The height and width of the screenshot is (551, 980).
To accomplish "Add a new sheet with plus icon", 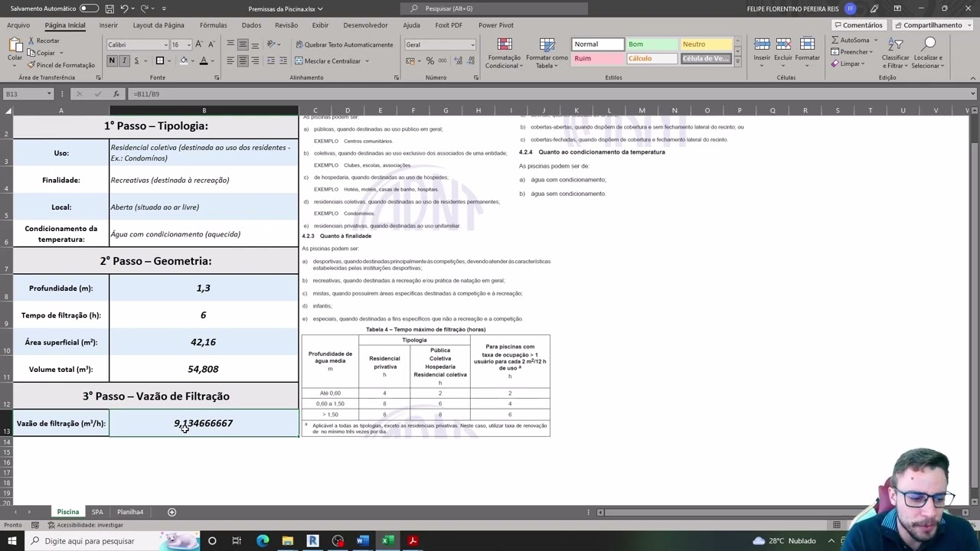I will click(x=171, y=512).
